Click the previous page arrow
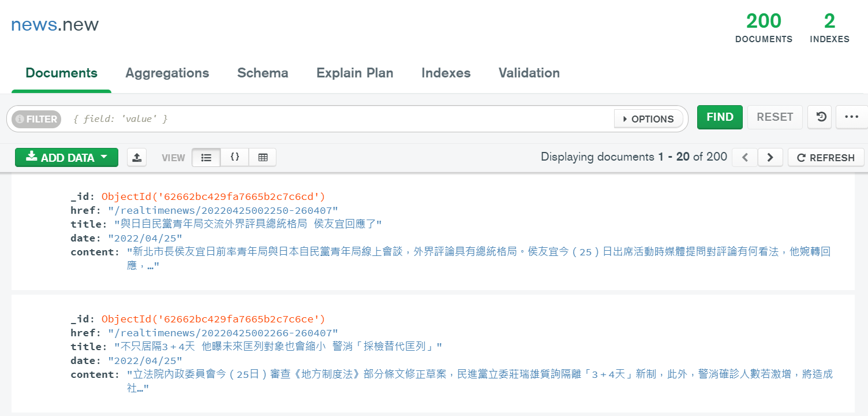Screen dimensions: 868x416 [744, 157]
